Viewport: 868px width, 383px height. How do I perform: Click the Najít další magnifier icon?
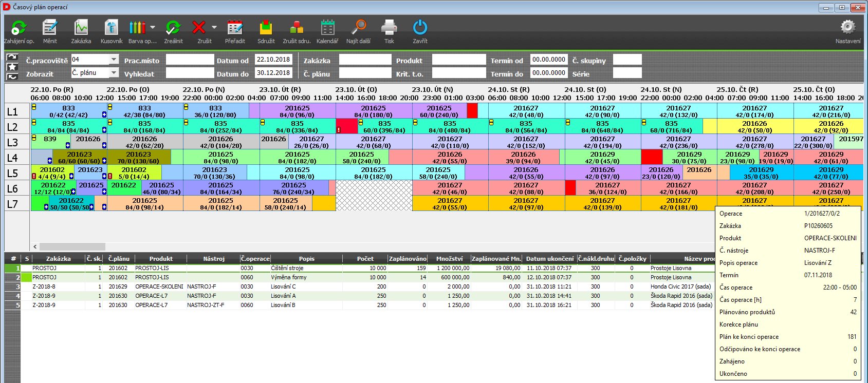(x=358, y=28)
